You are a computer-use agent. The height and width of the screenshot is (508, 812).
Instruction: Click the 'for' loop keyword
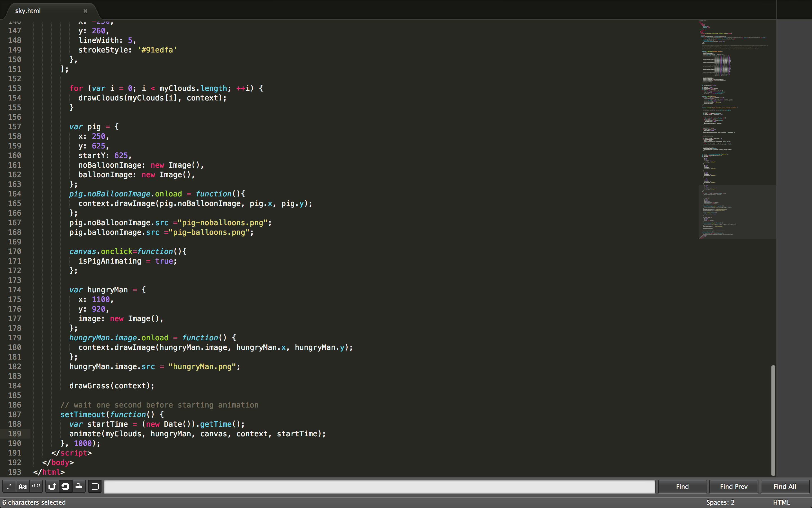(x=76, y=88)
